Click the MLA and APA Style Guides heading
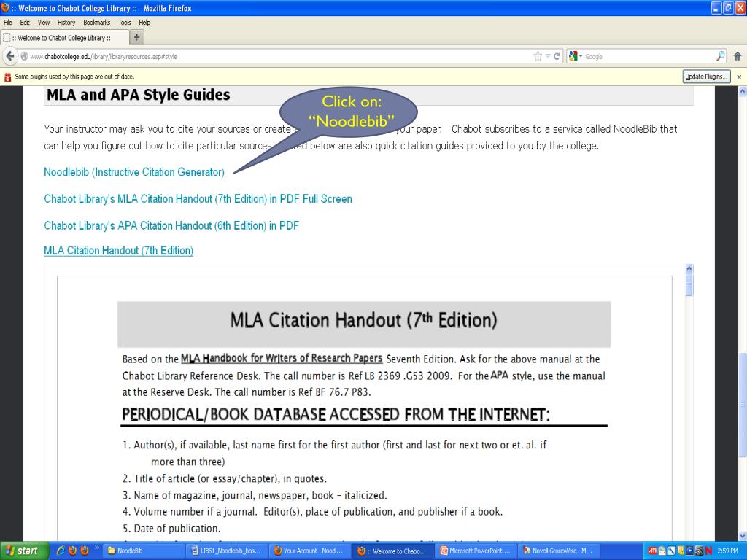 pos(138,95)
